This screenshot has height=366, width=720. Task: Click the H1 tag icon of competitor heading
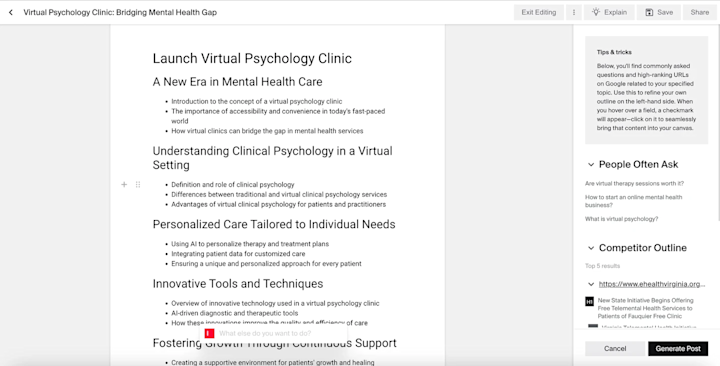click(x=590, y=302)
